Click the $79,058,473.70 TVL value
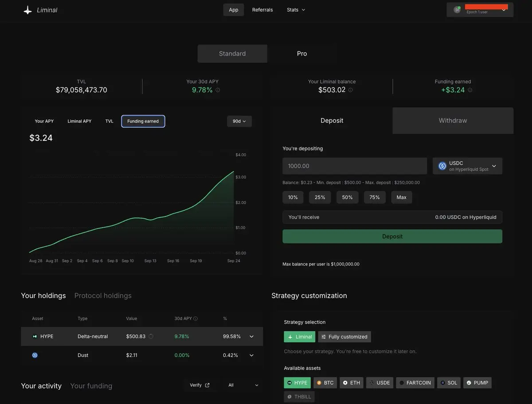Screen dimensions: 532x404 [x=82, y=90]
